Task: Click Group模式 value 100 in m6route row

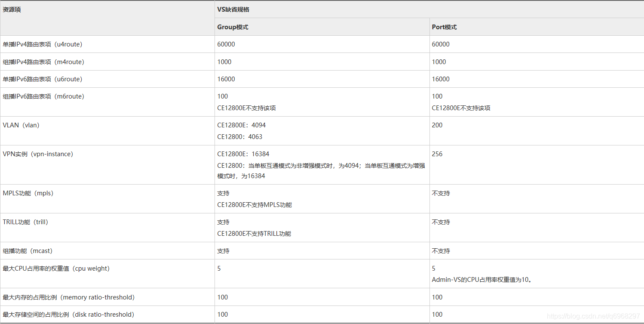Action: (223, 96)
